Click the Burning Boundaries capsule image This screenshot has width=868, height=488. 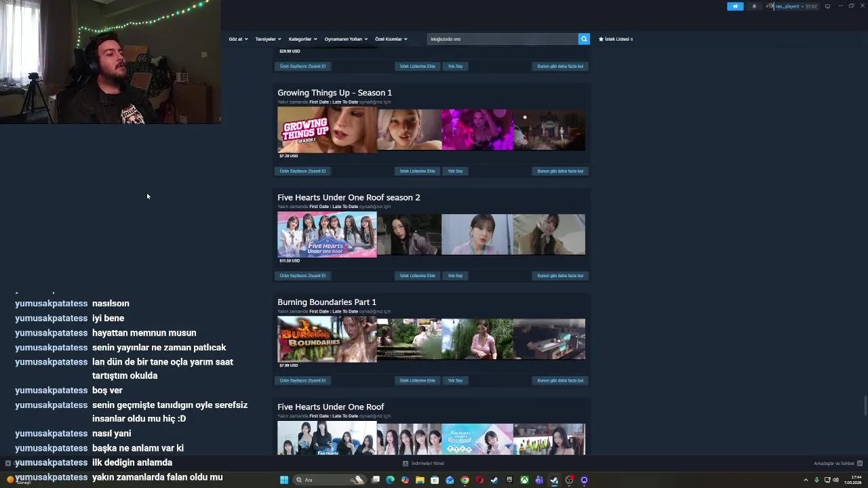click(x=327, y=339)
